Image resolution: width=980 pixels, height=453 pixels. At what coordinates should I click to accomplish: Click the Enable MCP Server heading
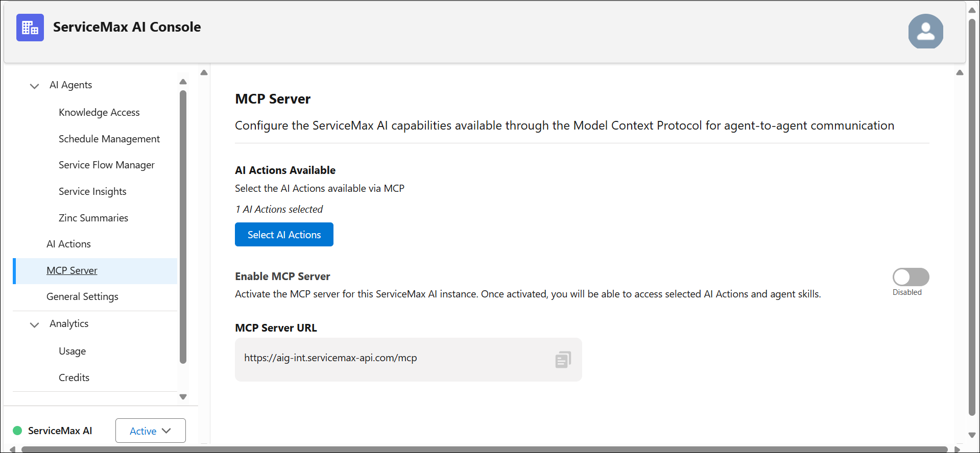(x=282, y=276)
